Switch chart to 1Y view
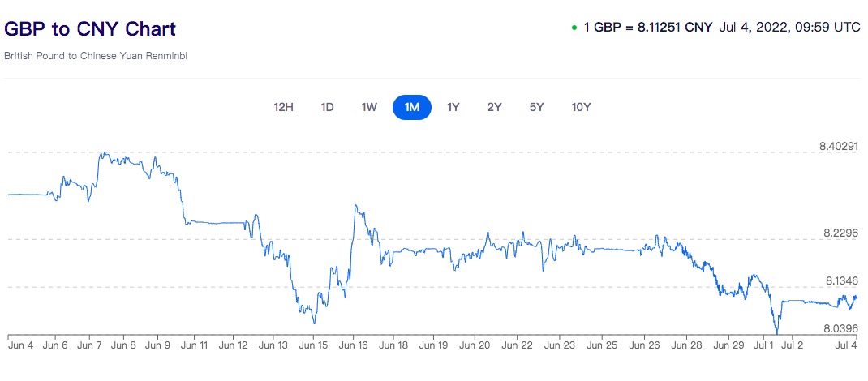 point(453,107)
